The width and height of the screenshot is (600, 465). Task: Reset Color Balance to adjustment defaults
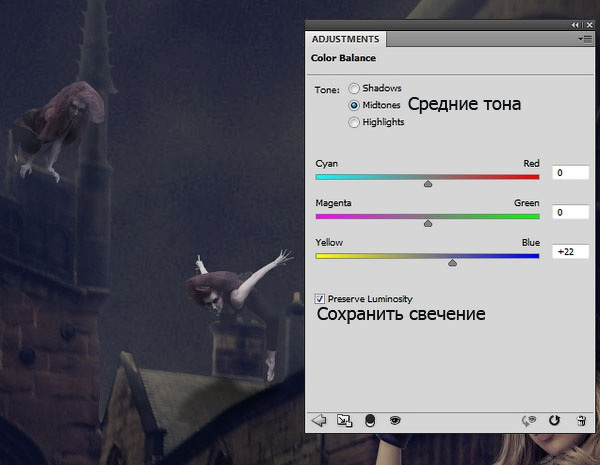tap(554, 421)
